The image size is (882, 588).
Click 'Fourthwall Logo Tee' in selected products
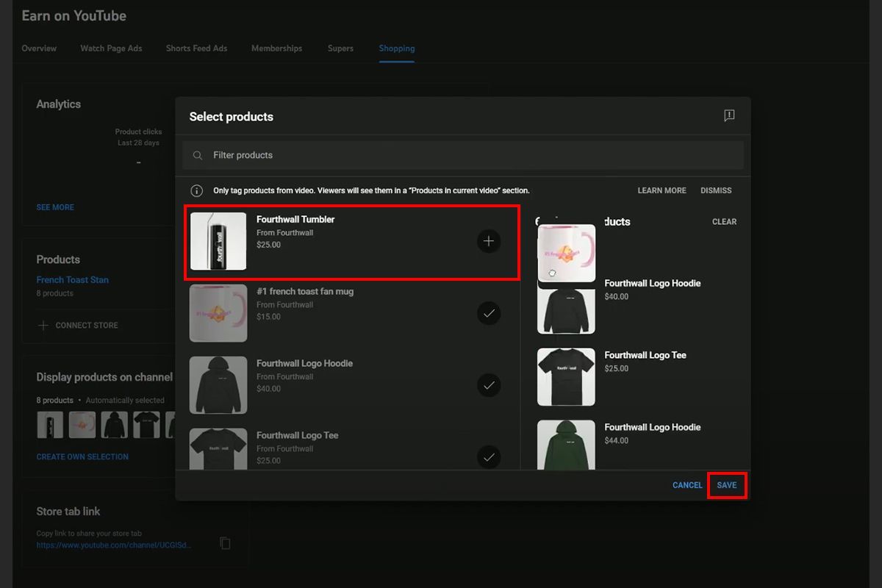click(x=645, y=355)
